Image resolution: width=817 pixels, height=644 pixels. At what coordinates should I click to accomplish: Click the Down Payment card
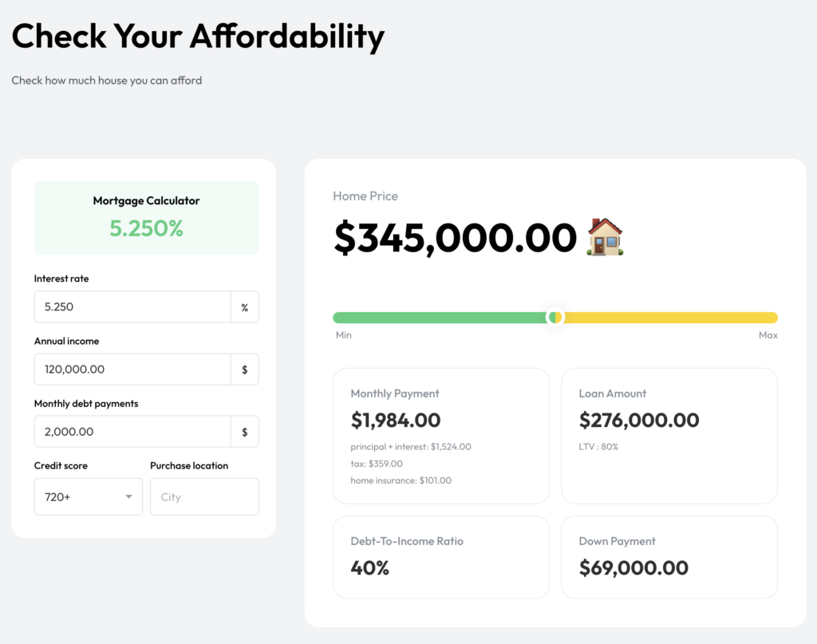669,557
